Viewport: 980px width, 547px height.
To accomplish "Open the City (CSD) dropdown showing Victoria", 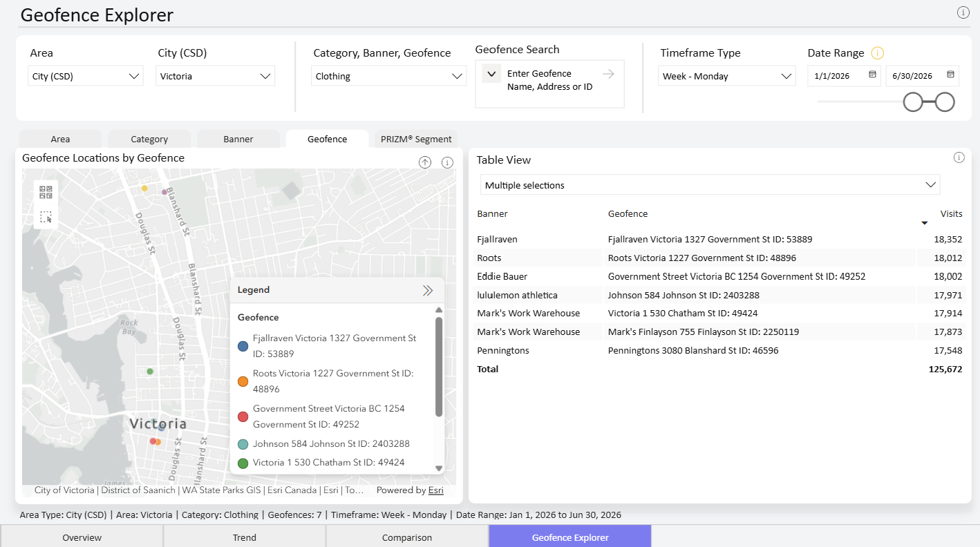I will 215,76.
